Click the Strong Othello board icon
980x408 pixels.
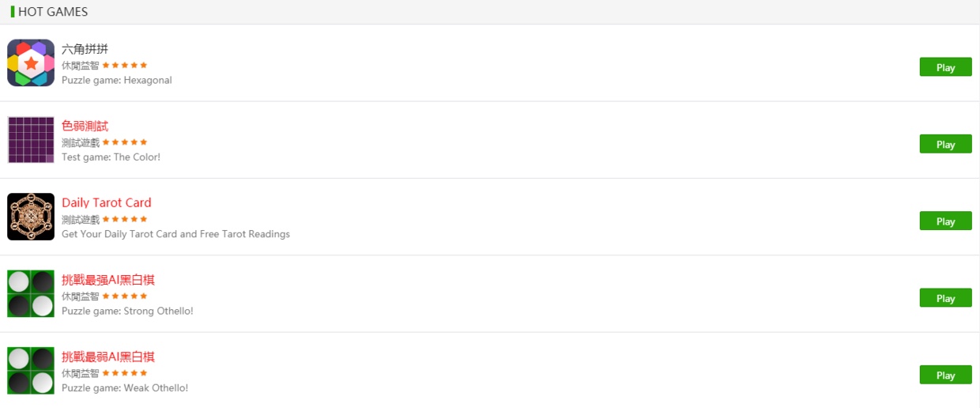pos(31,293)
